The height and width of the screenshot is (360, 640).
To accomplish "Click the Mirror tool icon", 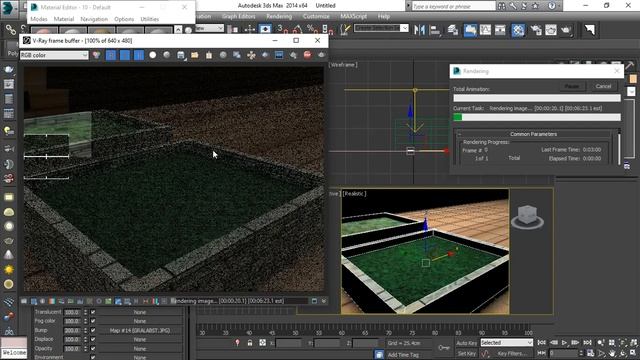I will 419,30.
